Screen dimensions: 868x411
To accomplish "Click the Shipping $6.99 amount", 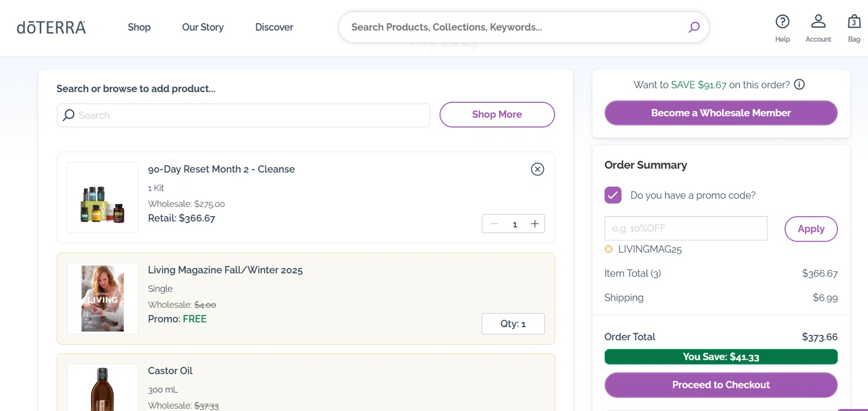I will pyautogui.click(x=825, y=298).
